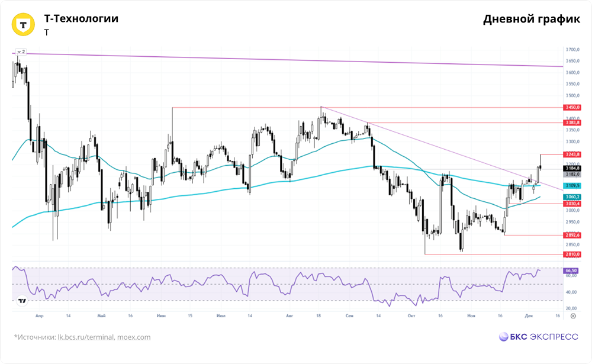Expand the collapsed indicator legend showing 2
Screen dimensions: 592x364
click(x=21, y=51)
